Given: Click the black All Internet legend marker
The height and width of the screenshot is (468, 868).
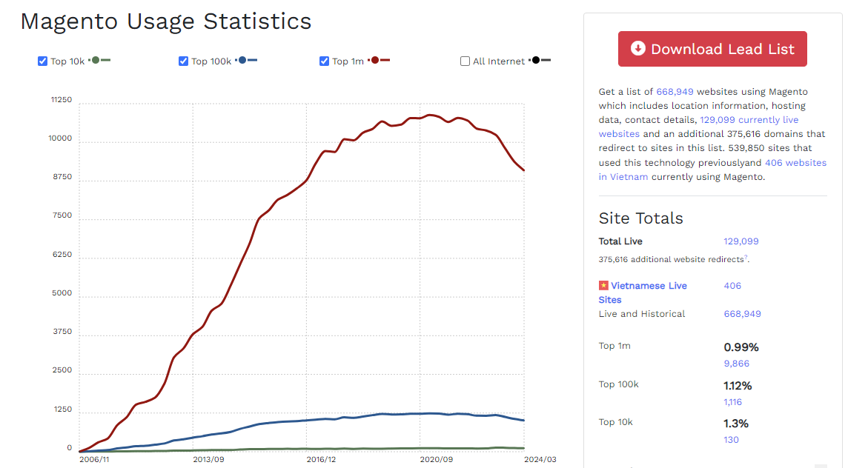Looking at the screenshot, I should [536, 61].
